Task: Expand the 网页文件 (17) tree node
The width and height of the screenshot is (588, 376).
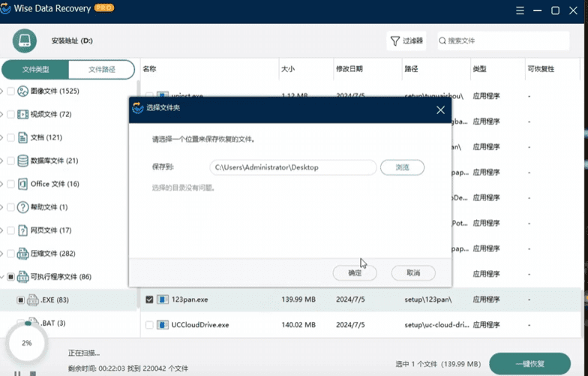Action: tap(2, 230)
